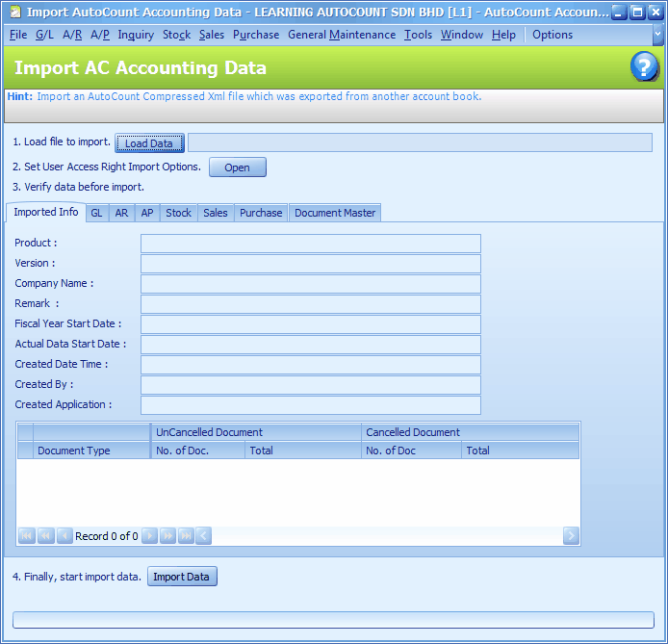Go to last record in navigator
This screenshot has width=668, height=644.
coord(186,536)
